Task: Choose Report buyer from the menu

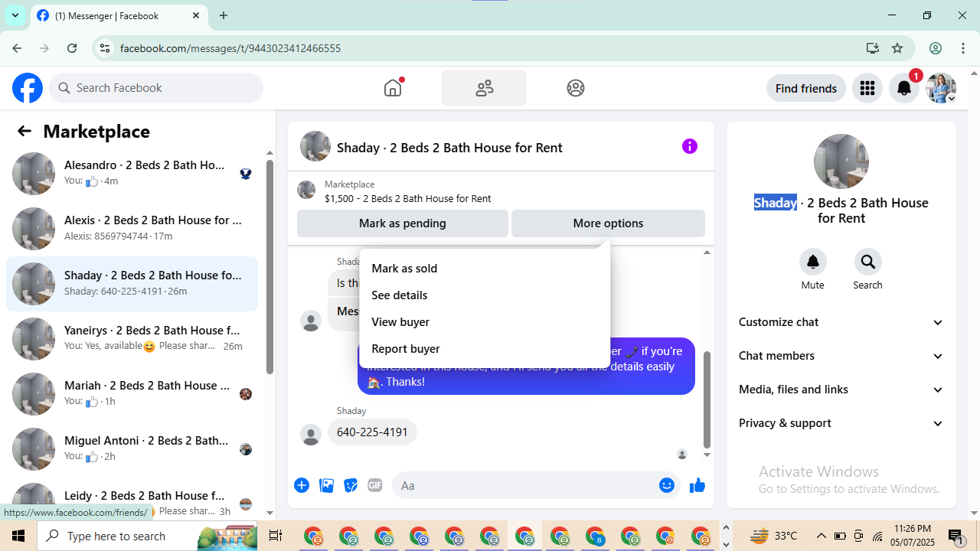Action: coord(485,349)
